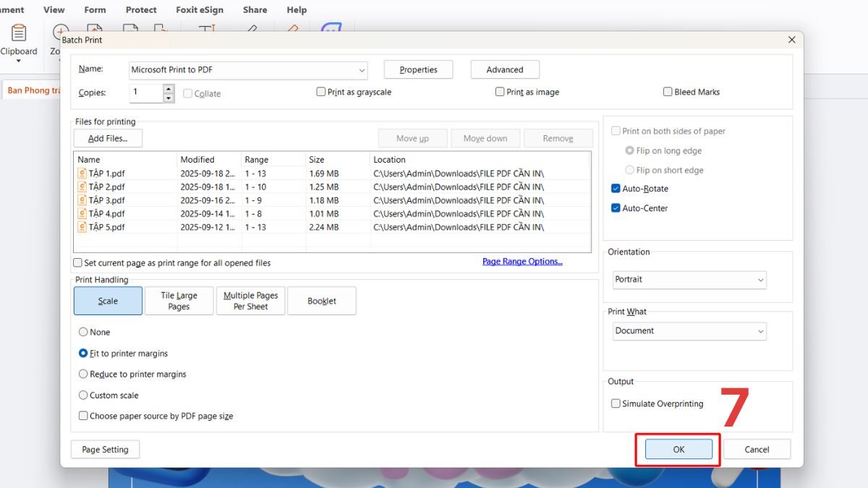Decrease the Copies count with down arrow
This screenshot has height=488, width=868.
169,97
